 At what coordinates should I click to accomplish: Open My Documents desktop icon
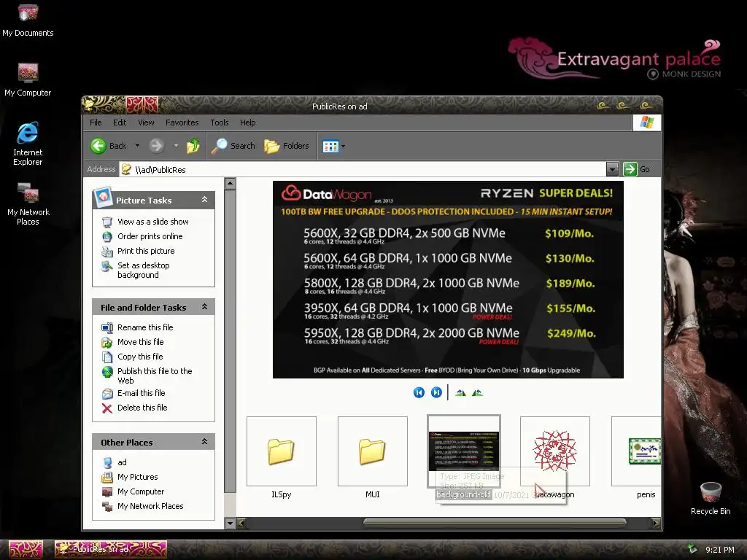point(28,20)
